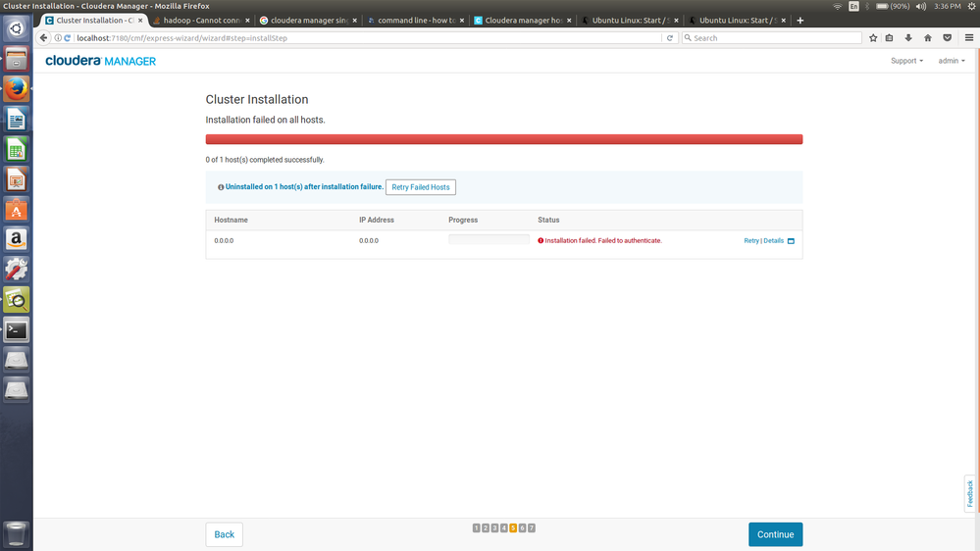Switch to cloudera manager single Google tab
Screen dimensions: 980x551
[308, 21]
